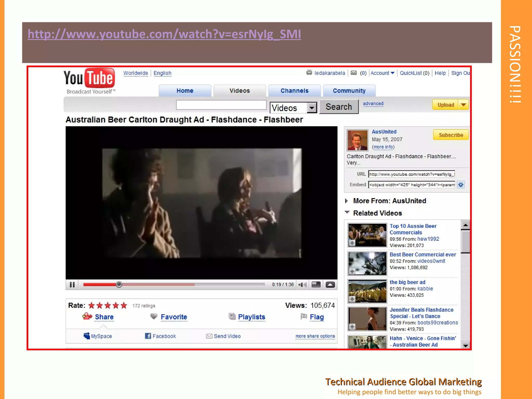Add Top 10 Aussie Beer video to QuickList

point(352,243)
